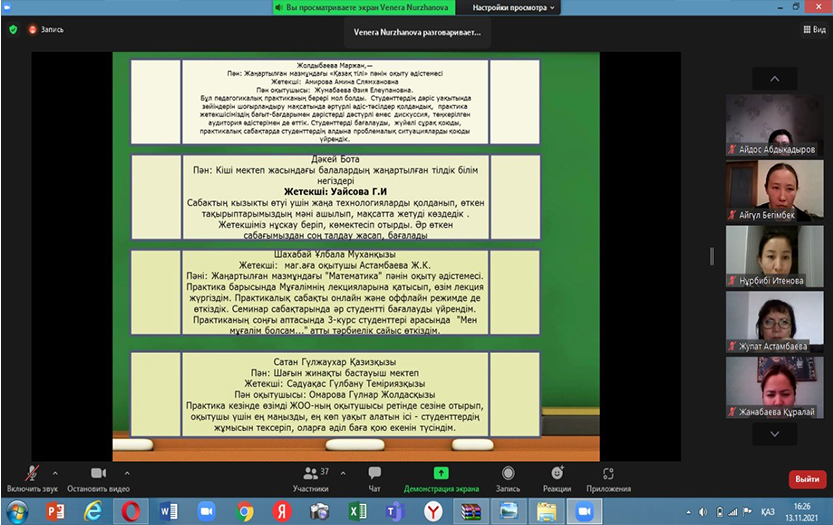
Task: Open Opera browser from the taskbar
Action: click(131, 511)
